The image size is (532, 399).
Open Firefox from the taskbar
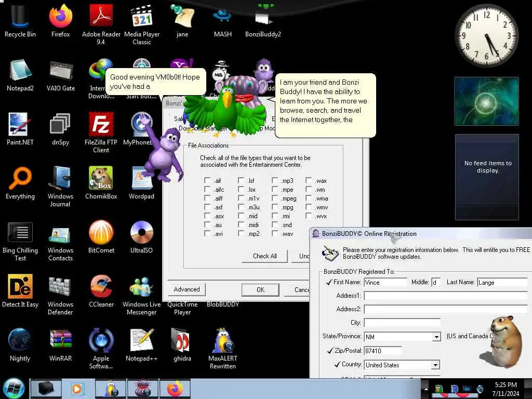[x=175, y=389]
